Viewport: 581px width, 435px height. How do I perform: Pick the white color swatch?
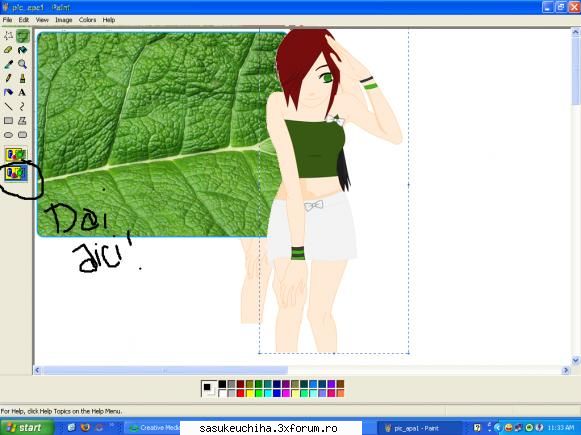[222, 393]
